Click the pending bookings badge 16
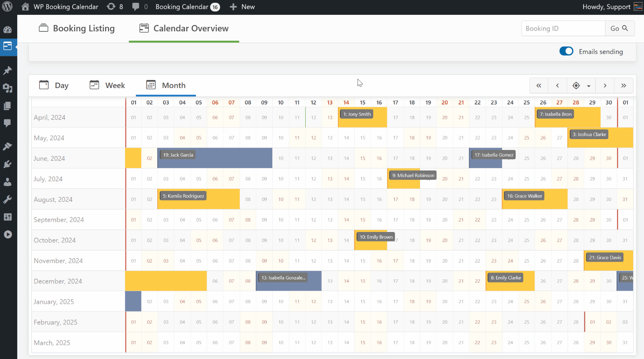The image size is (644, 359). tap(215, 7)
